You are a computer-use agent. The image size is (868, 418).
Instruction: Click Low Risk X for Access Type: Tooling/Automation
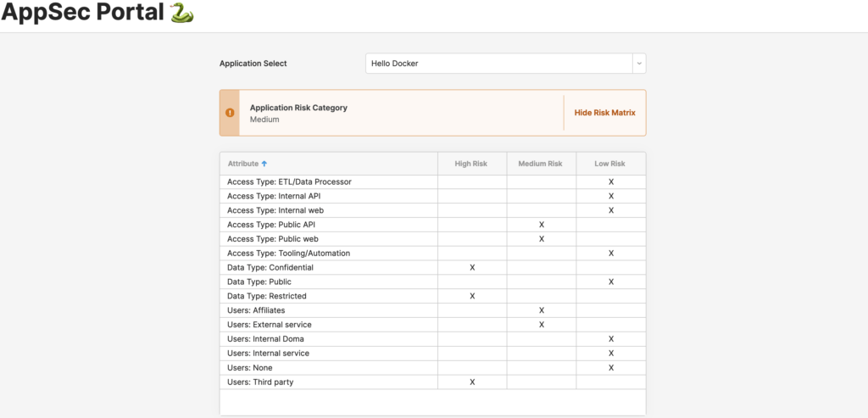(x=611, y=254)
